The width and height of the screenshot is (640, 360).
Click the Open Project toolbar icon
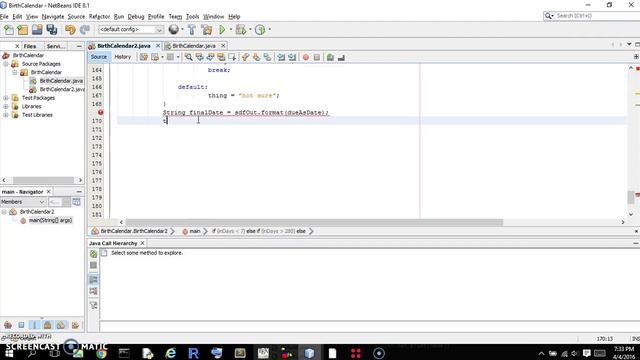[x=37, y=29]
